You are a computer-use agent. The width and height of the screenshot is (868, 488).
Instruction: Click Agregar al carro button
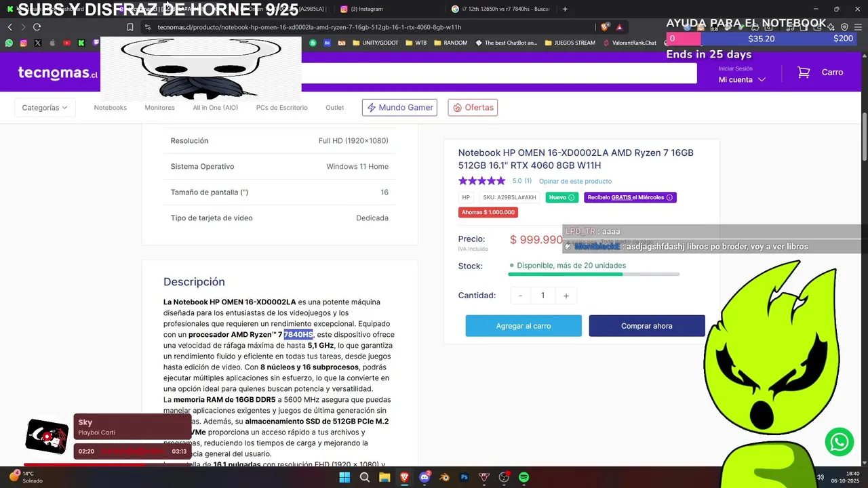click(524, 325)
